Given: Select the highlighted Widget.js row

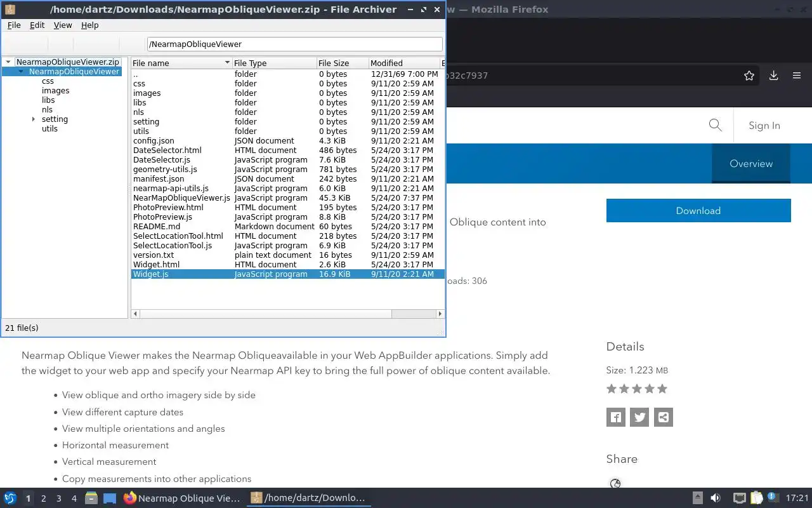Looking at the screenshot, I should click(x=287, y=274).
